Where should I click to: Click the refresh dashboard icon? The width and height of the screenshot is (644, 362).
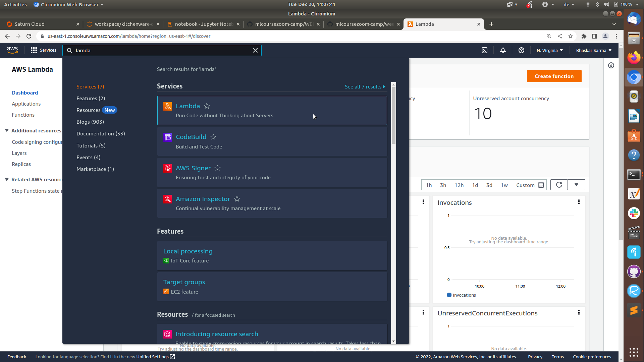559,185
